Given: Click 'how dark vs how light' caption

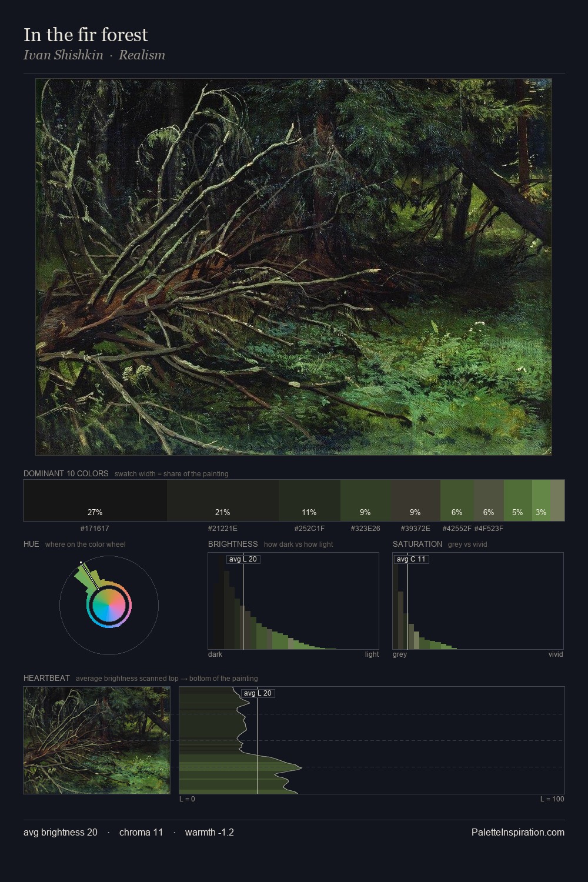Looking at the screenshot, I should [299, 544].
